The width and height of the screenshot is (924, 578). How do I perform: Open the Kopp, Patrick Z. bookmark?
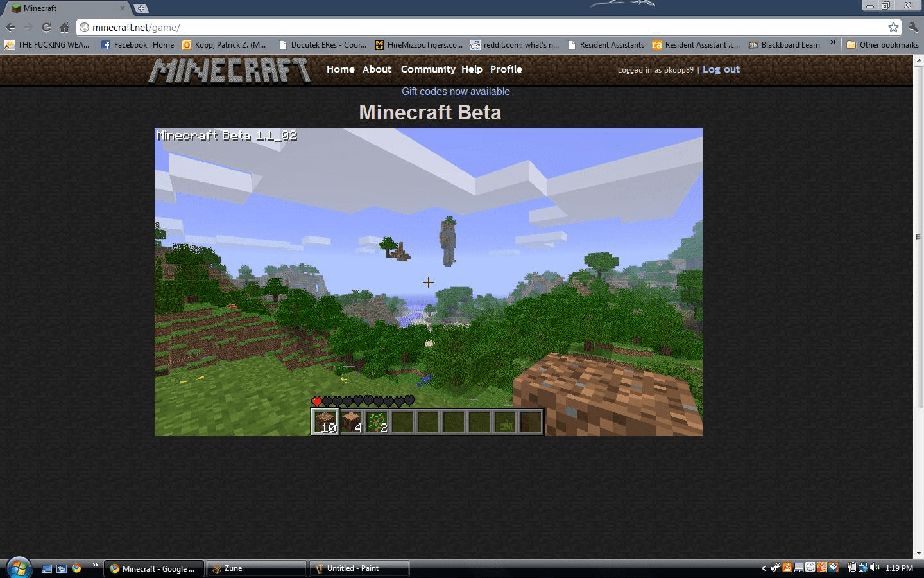[x=224, y=45]
